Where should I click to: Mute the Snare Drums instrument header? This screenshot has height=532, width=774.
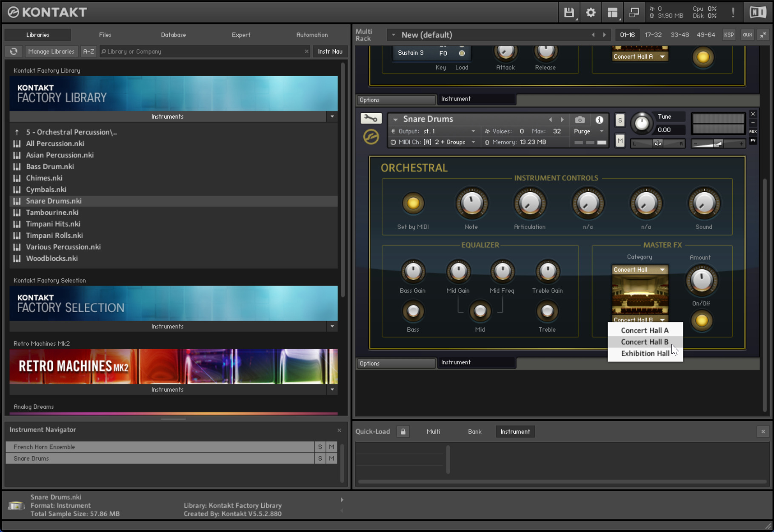coord(620,141)
